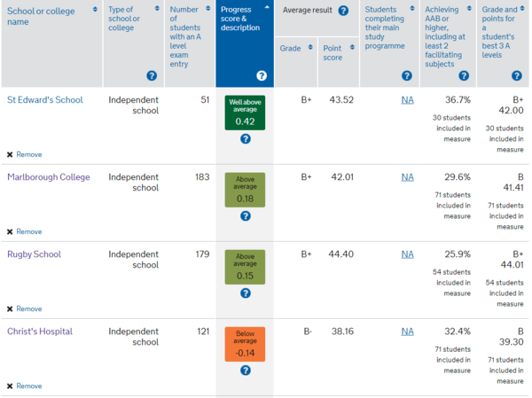Sort by Students completing main study programme
Image resolution: width=532 pixels, height=398 pixels.
click(412, 8)
